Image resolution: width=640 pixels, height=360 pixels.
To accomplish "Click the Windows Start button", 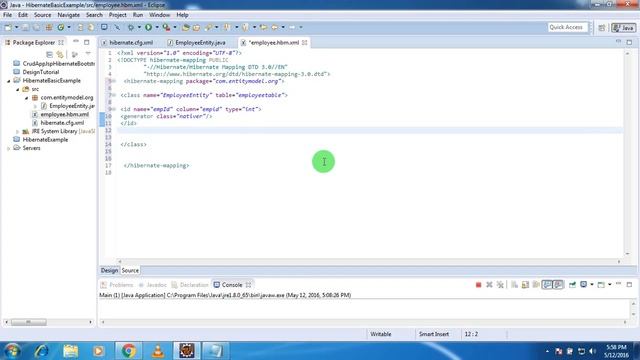I will [11, 351].
